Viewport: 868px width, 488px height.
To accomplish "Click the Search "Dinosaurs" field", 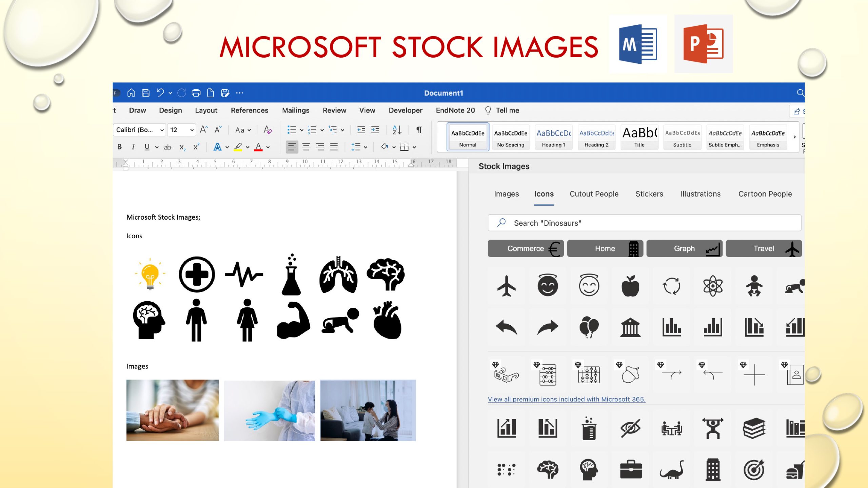I will [644, 223].
